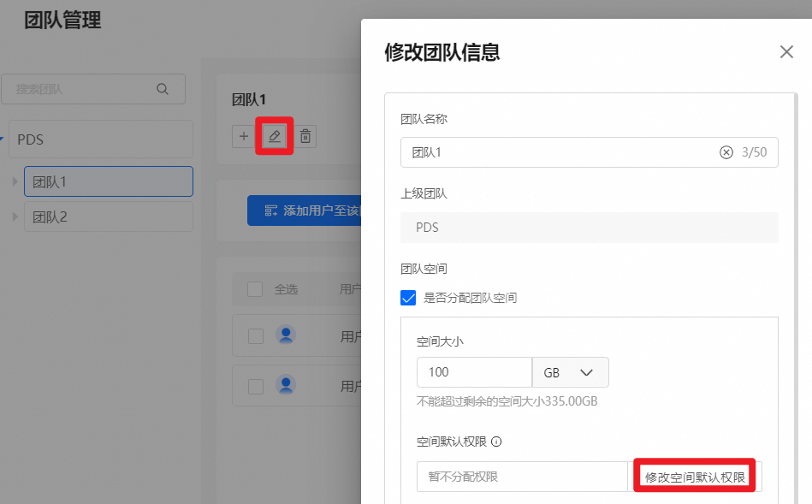Click the search magnifier icon in 搜索团队
812x504 pixels.
pyautogui.click(x=163, y=89)
